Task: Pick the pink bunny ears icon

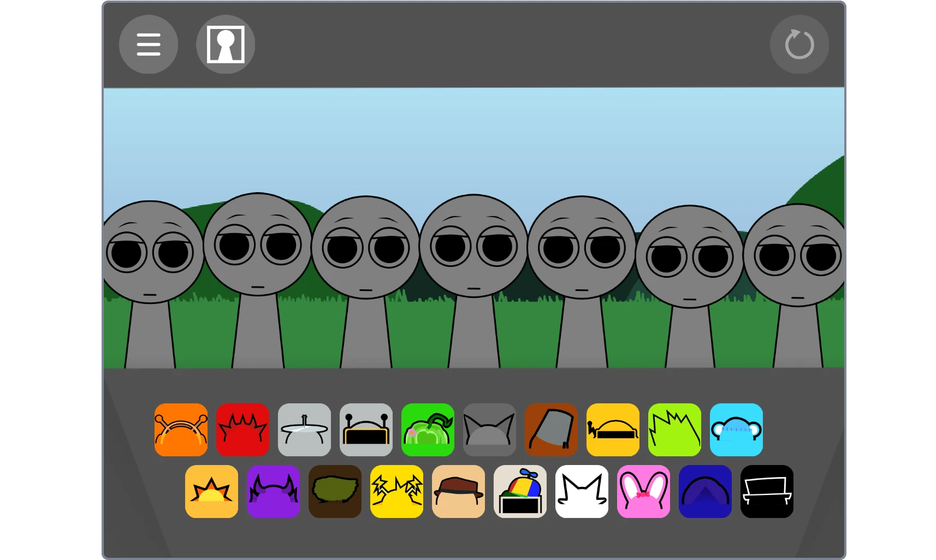Action: [643, 491]
